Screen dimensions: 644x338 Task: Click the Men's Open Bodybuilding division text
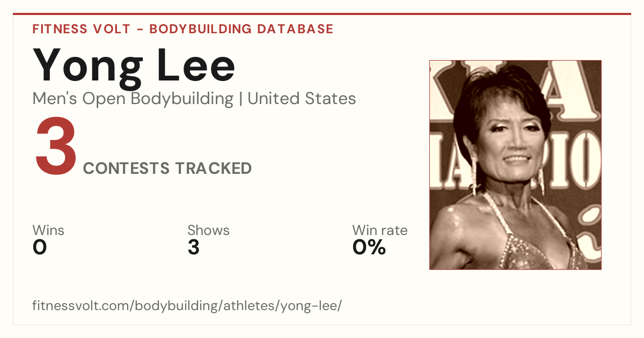tap(133, 99)
